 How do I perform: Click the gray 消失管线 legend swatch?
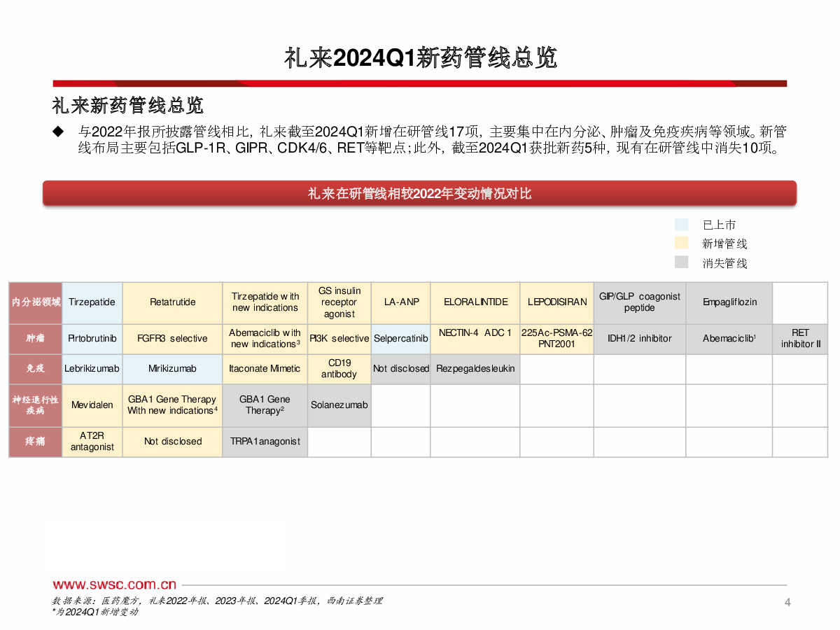coord(681,262)
